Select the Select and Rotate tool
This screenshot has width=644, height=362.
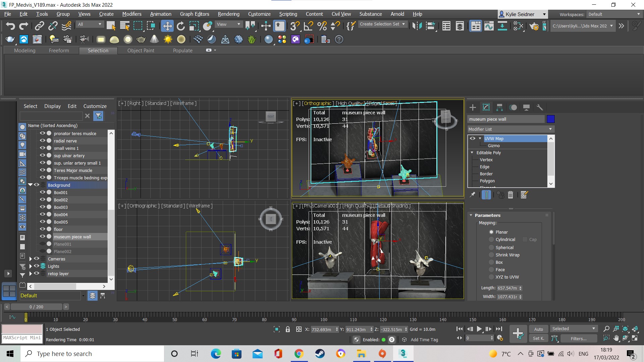[x=181, y=26]
